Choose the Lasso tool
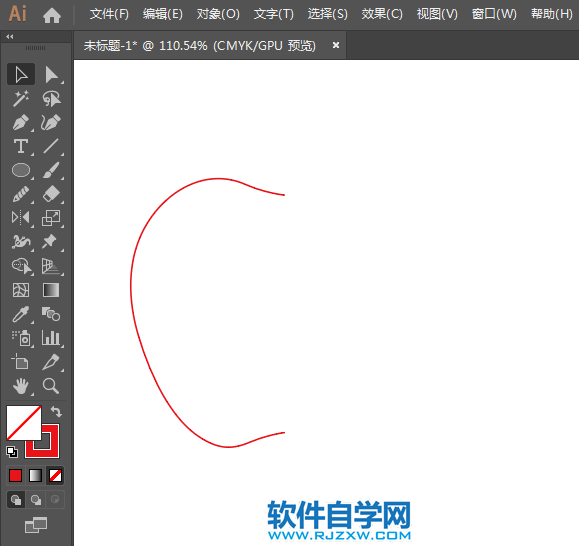 [51, 99]
